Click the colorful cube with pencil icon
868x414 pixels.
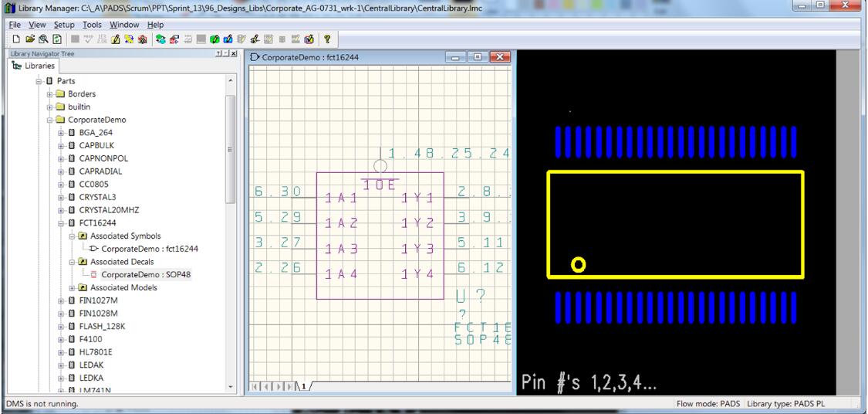[309, 39]
